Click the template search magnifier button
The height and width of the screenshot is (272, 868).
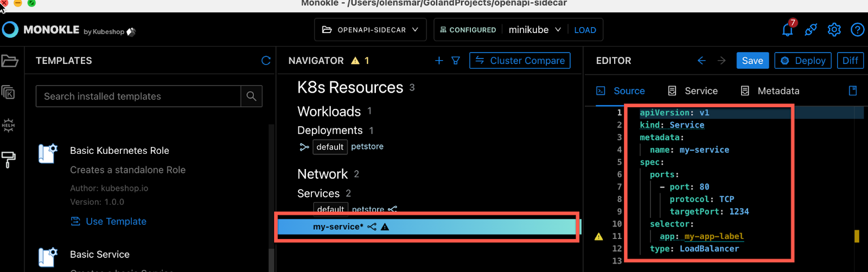(x=251, y=96)
